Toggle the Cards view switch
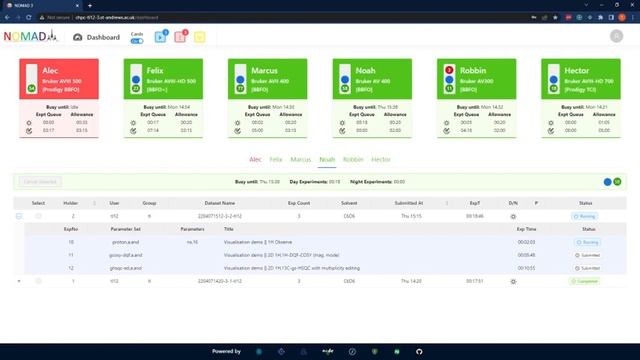Viewport: 640px width, 360px height. 137,41
